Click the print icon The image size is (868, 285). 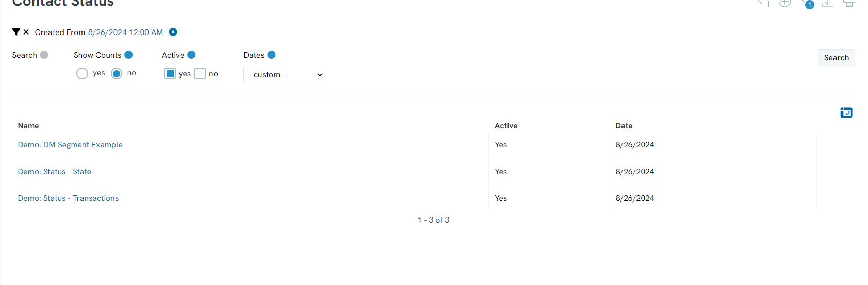tap(849, 3)
